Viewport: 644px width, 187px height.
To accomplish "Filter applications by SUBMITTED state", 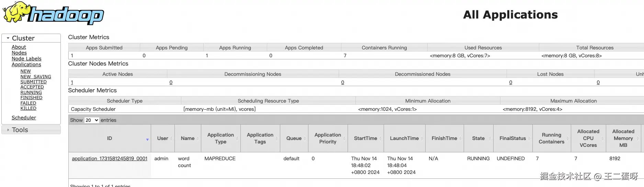I will 33,82.
